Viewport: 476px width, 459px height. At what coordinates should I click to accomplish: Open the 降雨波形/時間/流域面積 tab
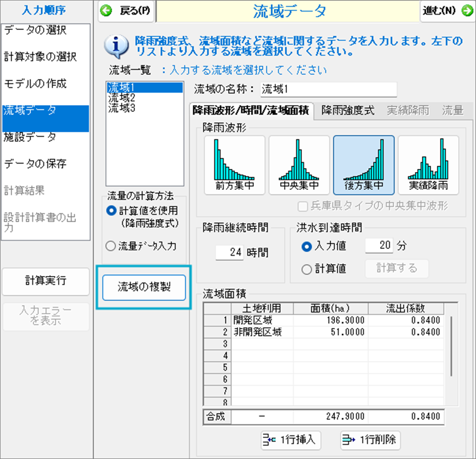pyautogui.click(x=251, y=110)
